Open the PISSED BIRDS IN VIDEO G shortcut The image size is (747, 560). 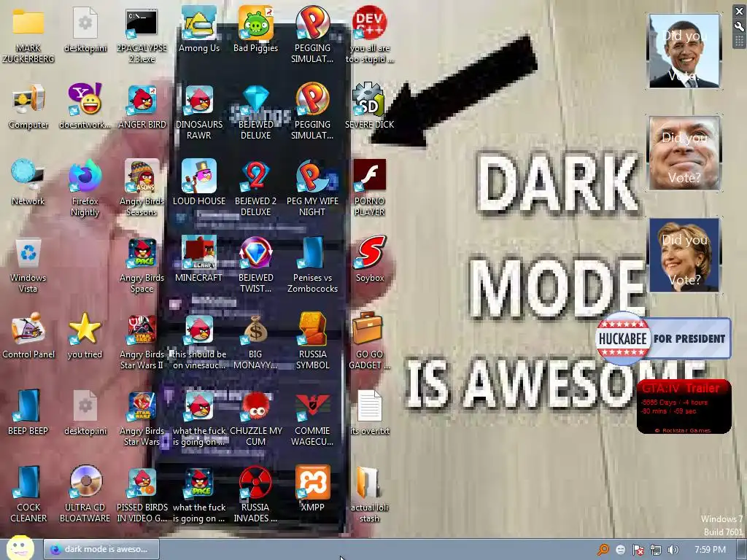tap(142, 495)
